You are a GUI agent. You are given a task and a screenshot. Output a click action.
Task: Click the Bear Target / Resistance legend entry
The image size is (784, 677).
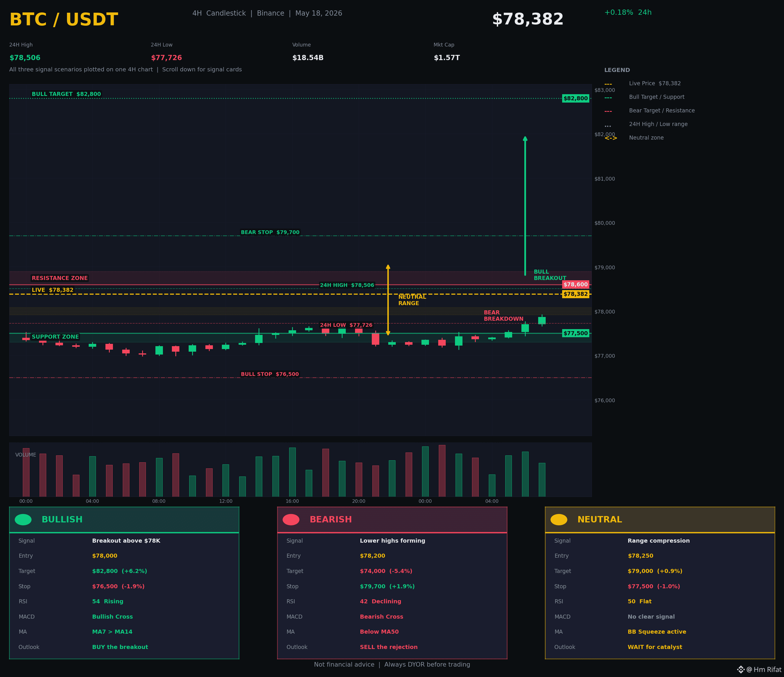click(x=662, y=110)
